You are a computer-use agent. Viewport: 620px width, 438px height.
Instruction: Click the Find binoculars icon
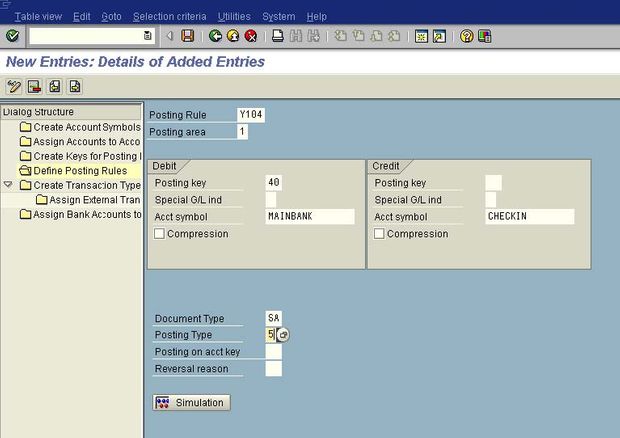pyautogui.click(x=295, y=36)
